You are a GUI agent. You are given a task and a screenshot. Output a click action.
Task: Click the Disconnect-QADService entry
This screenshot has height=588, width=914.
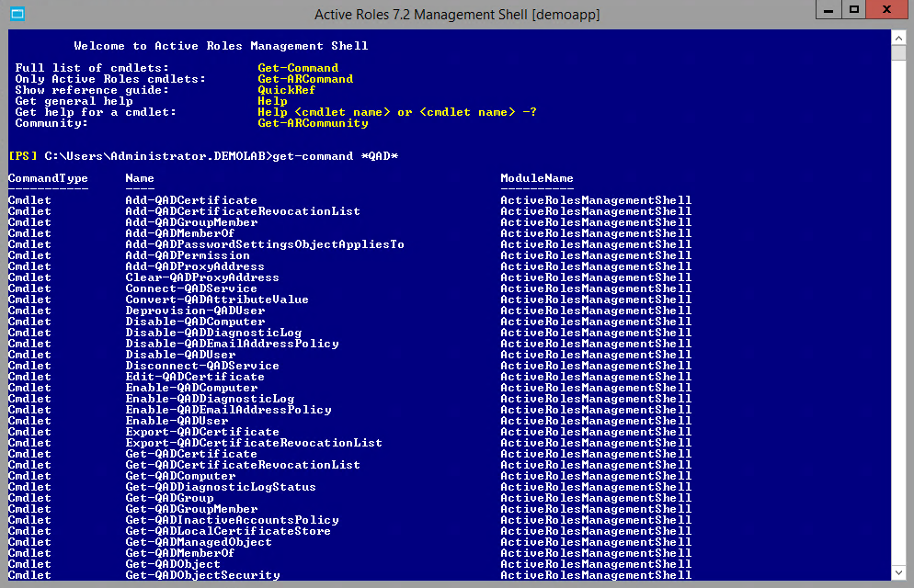click(x=202, y=367)
